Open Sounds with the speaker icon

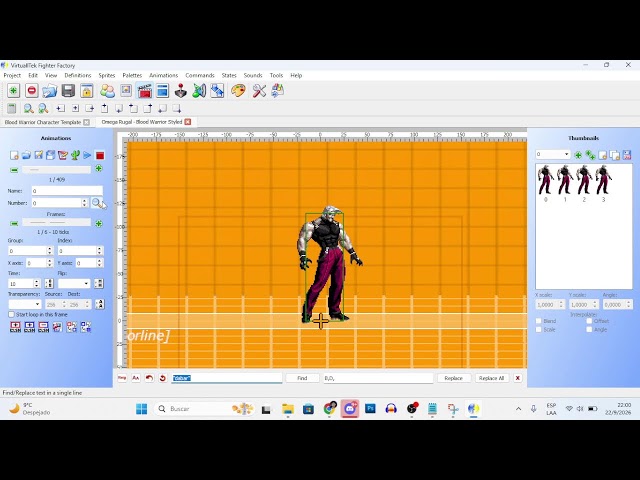(x=199, y=91)
